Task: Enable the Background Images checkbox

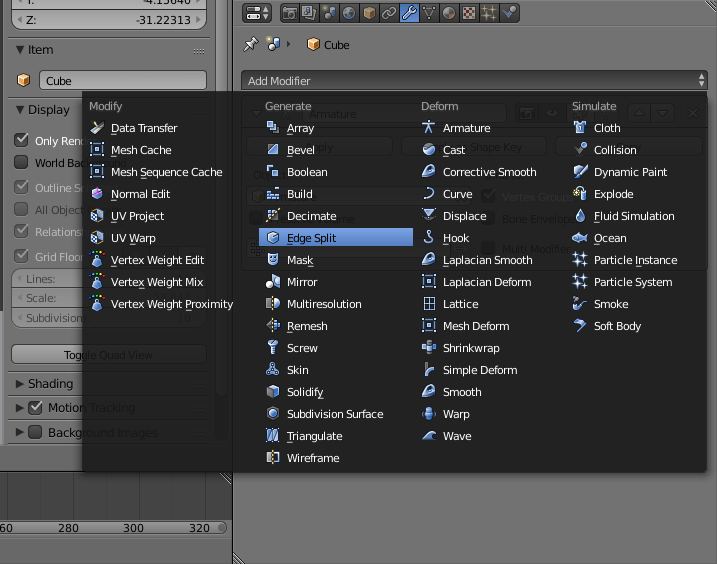Action: 35,433
